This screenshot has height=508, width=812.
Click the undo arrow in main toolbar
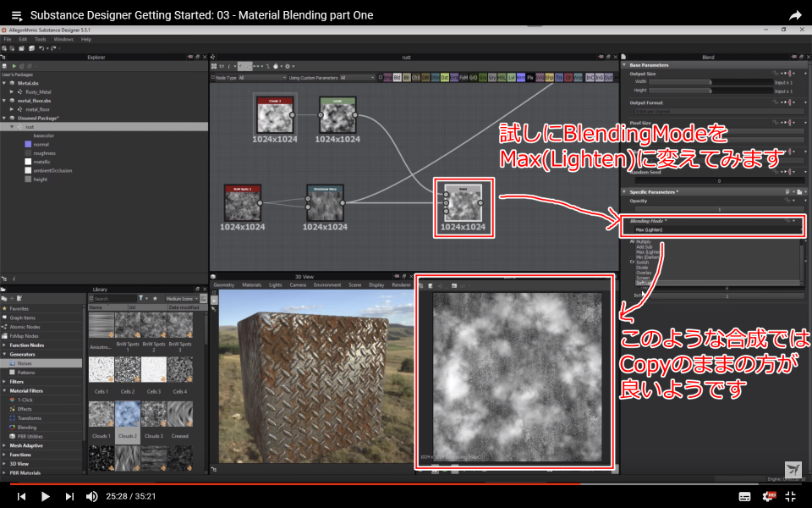pos(41,48)
